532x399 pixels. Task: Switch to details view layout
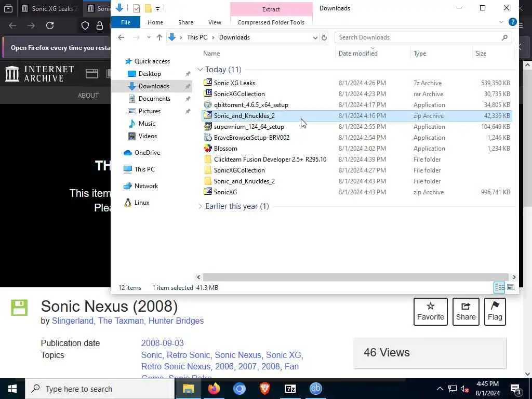pyautogui.click(x=499, y=287)
